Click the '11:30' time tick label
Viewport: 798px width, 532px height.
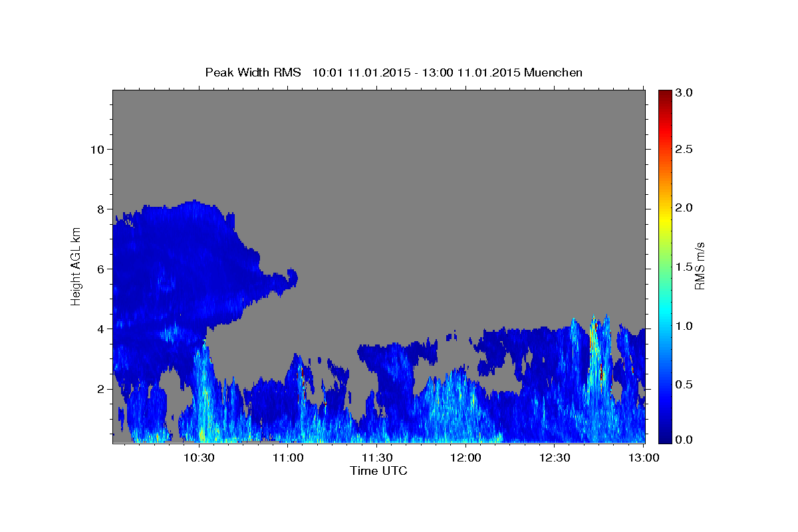(377, 458)
